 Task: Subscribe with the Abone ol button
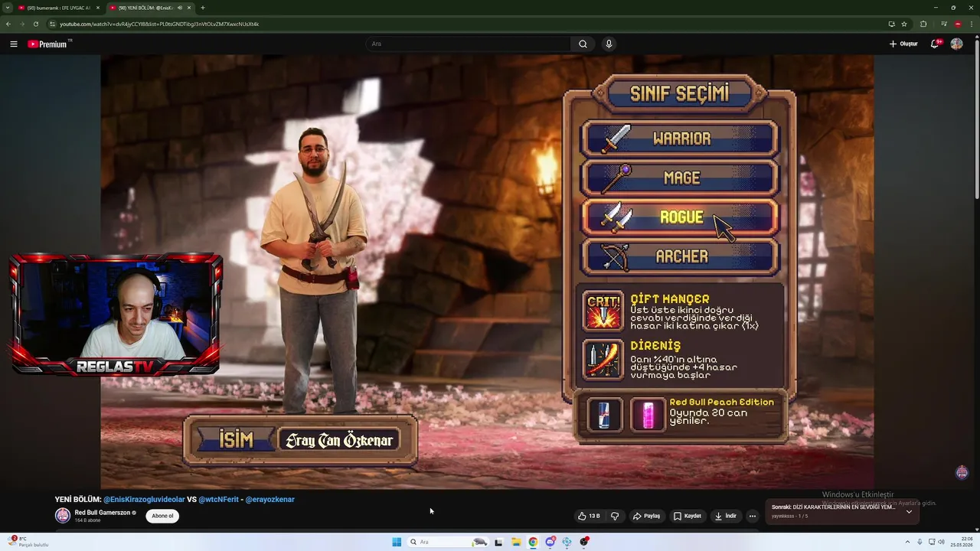(162, 516)
